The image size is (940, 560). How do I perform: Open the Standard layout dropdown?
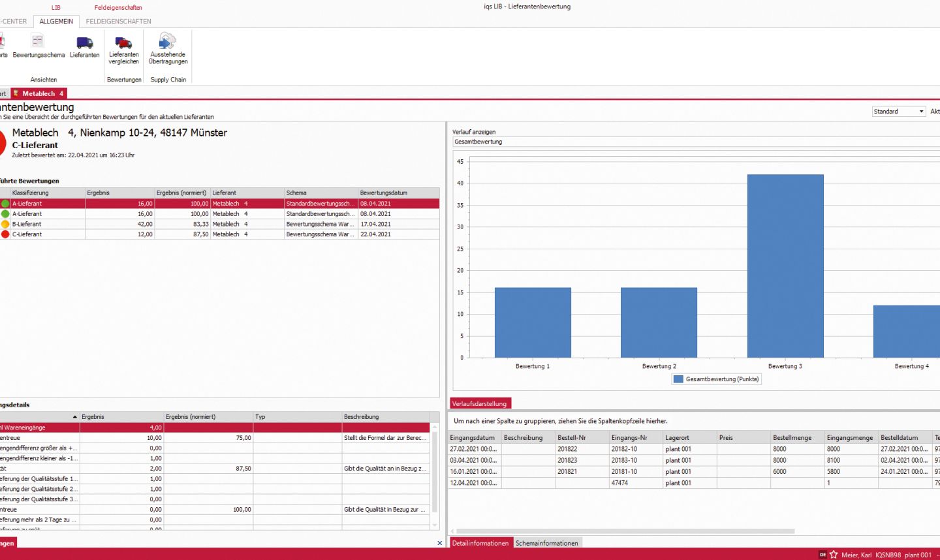click(x=921, y=112)
